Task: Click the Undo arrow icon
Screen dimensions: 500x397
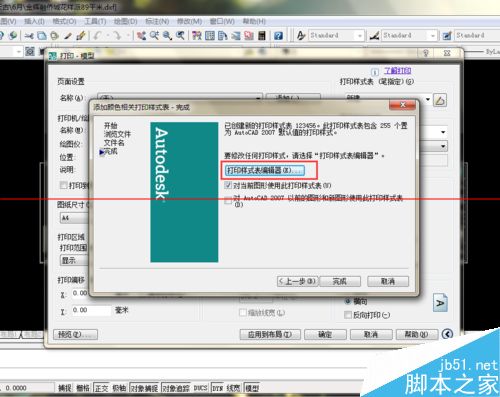Action: (x=97, y=35)
